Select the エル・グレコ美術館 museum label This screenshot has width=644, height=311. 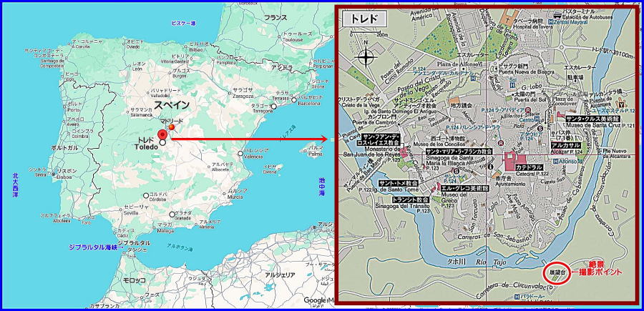(464, 189)
